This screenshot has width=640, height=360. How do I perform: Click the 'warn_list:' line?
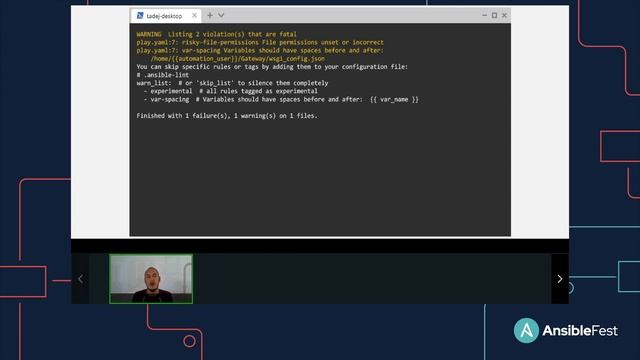tap(232, 83)
